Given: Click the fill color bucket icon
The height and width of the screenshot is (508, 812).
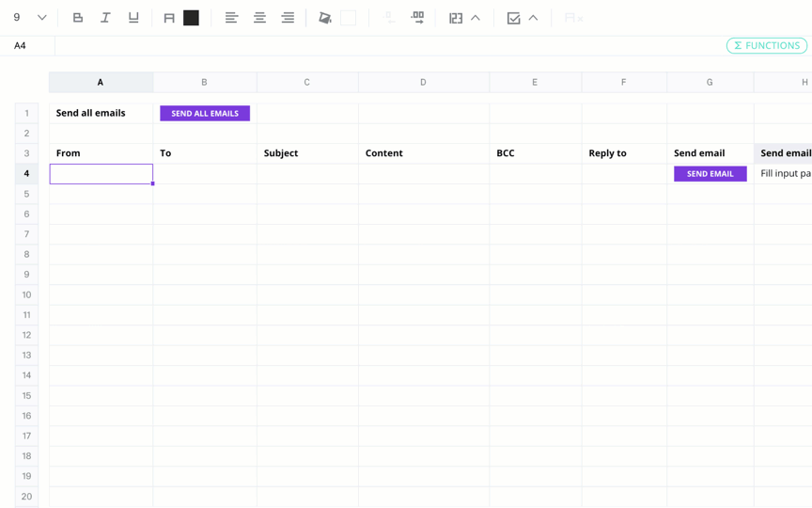Looking at the screenshot, I should point(324,18).
